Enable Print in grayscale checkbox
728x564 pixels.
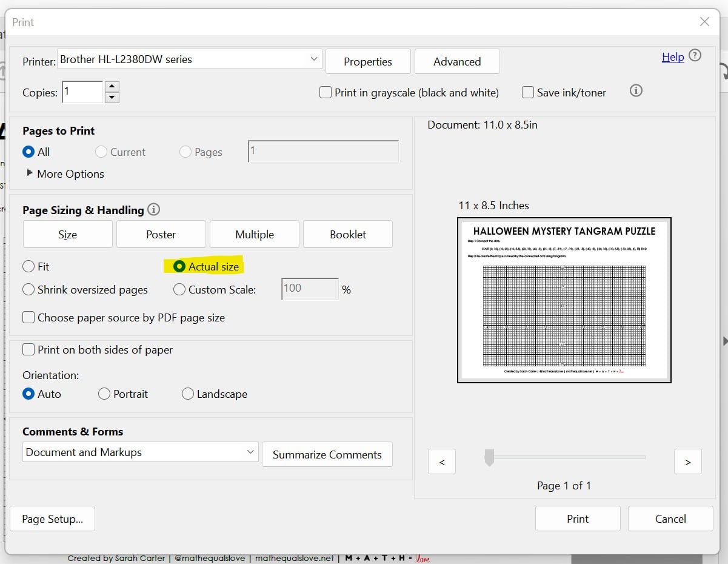pos(326,93)
